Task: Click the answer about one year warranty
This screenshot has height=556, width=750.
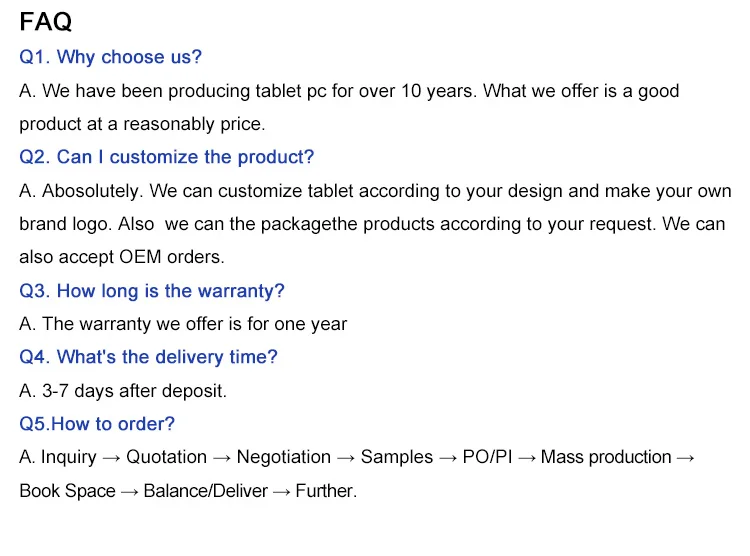Action: pyautogui.click(x=183, y=324)
